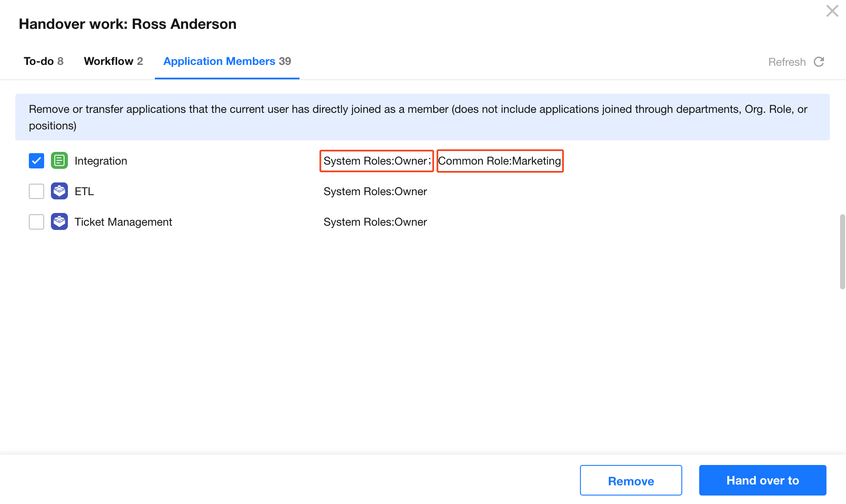Screen dimensions: 846x504
Task: Open the Workflow tab
Action: click(x=113, y=61)
